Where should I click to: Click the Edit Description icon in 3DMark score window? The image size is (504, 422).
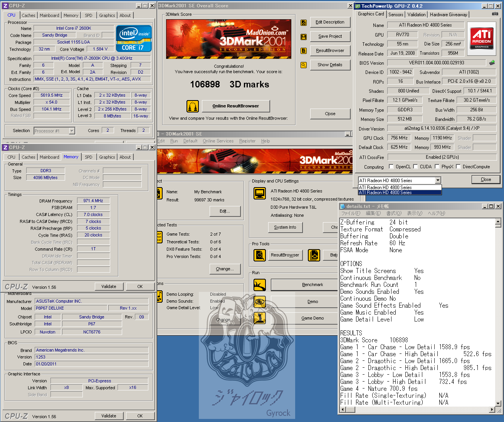pos(304,23)
